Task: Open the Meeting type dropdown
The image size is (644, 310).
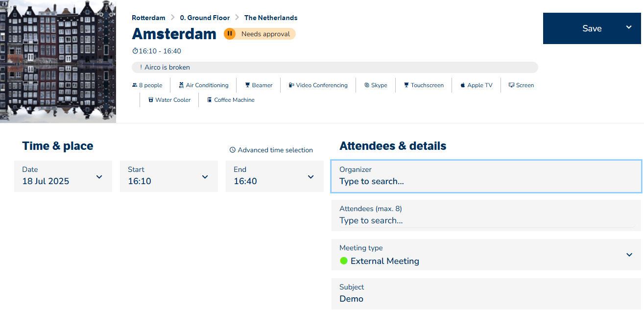Action: tap(629, 255)
